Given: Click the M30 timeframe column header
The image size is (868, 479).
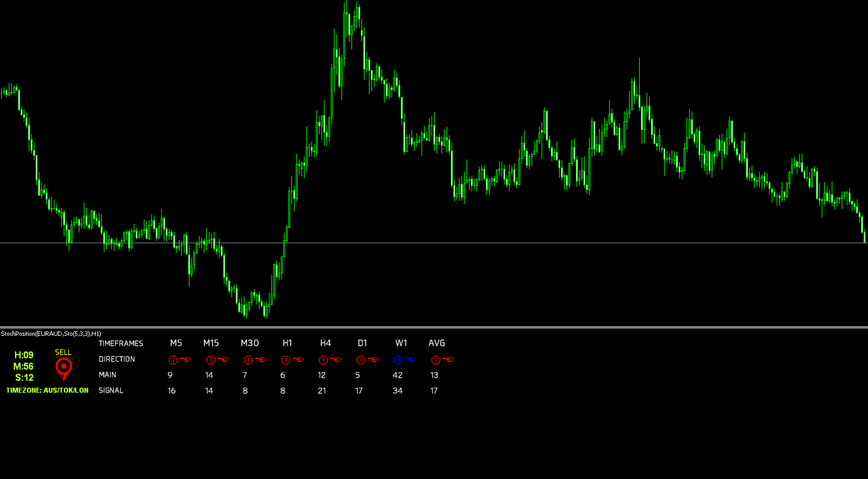Looking at the screenshot, I should click(250, 343).
